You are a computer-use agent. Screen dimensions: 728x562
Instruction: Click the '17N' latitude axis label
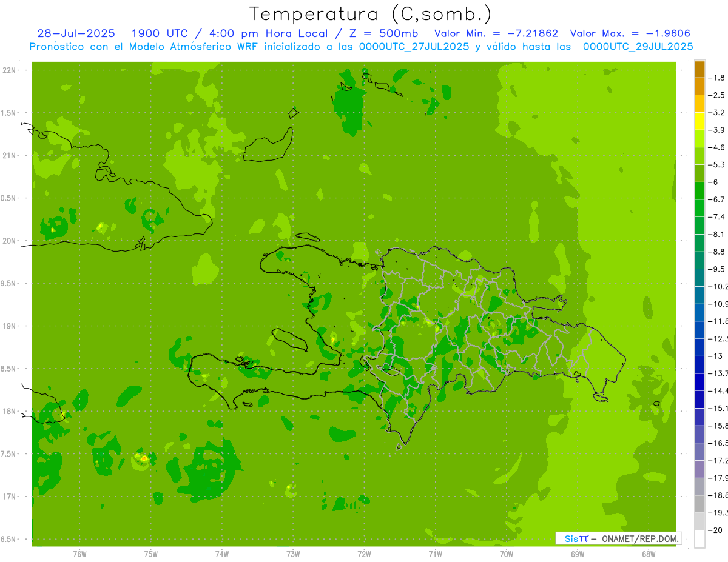click(9, 497)
